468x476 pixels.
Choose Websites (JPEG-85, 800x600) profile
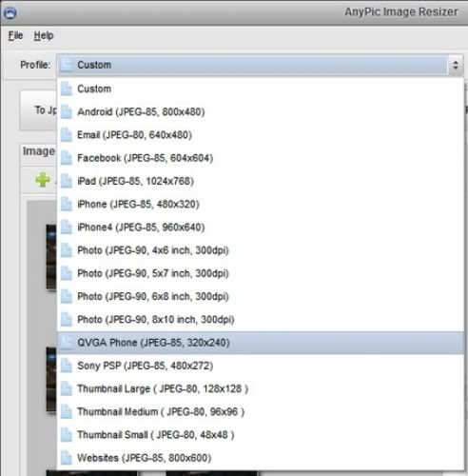[261, 458]
